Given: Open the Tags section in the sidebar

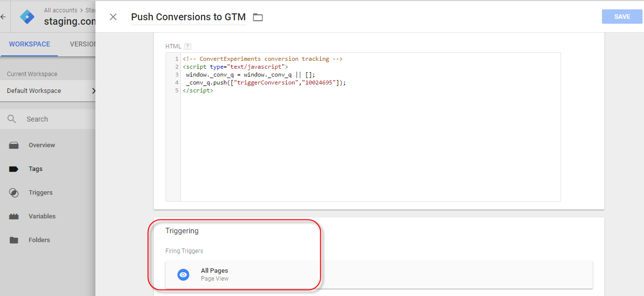Looking at the screenshot, I should (35, 169).
